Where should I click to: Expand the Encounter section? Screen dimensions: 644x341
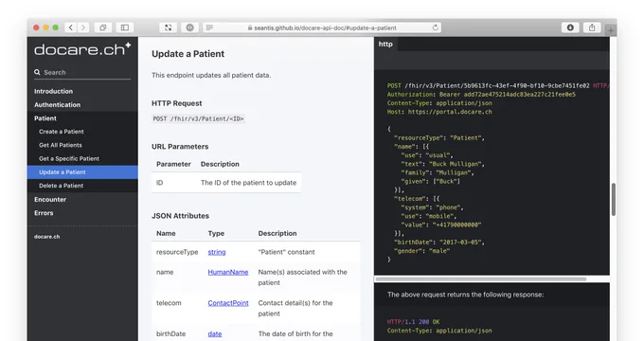point(50,199)
